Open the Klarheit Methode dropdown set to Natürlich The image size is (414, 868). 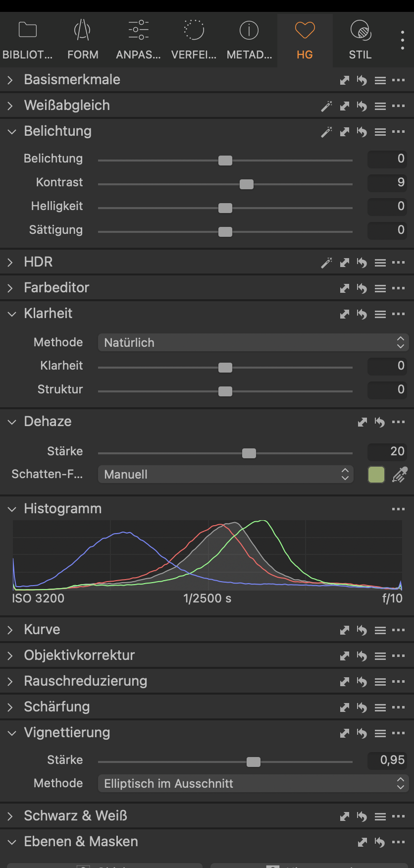click(x=253, y=342)
